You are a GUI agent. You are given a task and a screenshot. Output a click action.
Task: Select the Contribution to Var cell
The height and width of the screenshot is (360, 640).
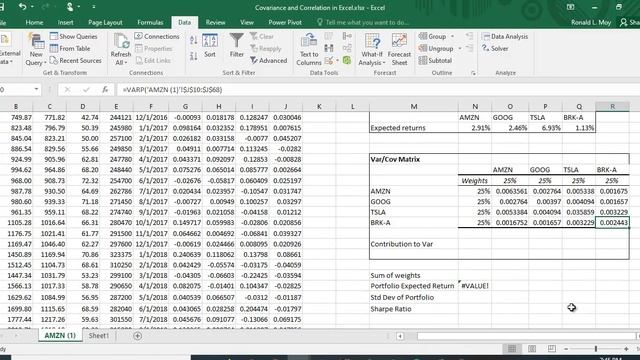[x=413, y=244]
